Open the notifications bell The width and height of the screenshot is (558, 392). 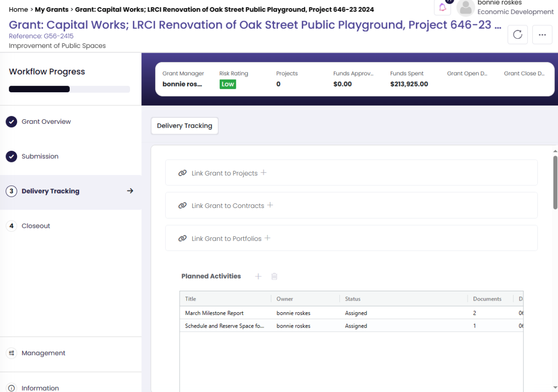442,7
